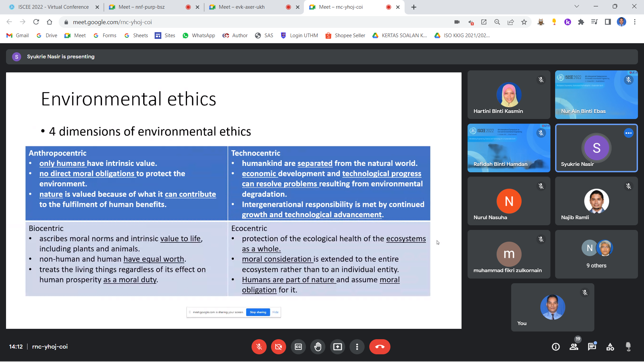The image size is (644, 362).
Task: Open KERTAS SOALAN bookmark
Action: point(399,36)
